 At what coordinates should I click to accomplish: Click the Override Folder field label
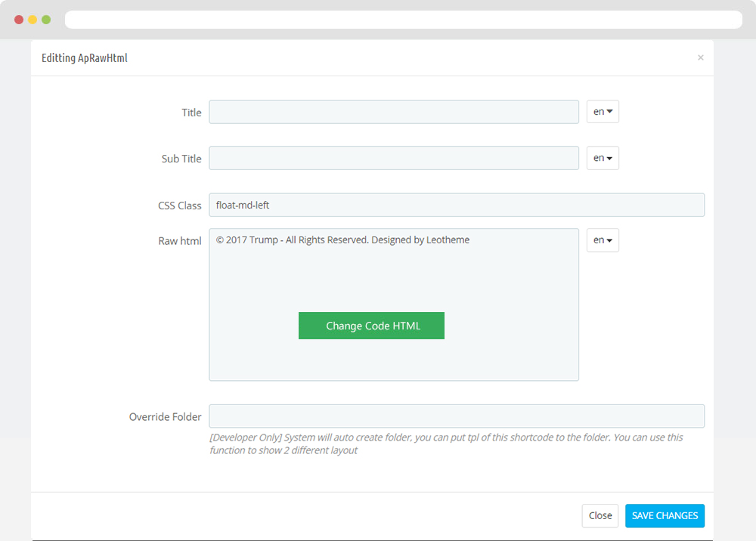tap(165, 417)
